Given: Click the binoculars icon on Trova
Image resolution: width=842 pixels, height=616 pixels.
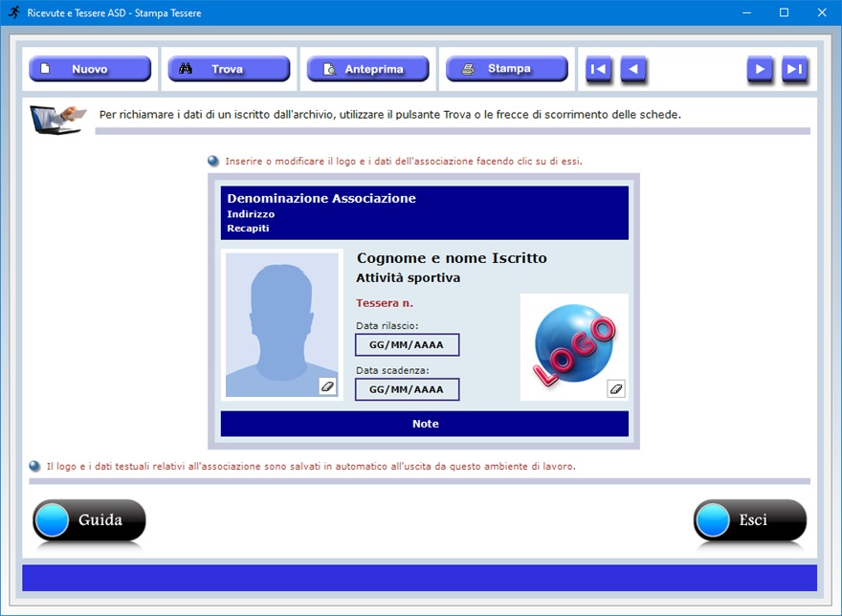Looking at the screenshot, I should (186, 68).
